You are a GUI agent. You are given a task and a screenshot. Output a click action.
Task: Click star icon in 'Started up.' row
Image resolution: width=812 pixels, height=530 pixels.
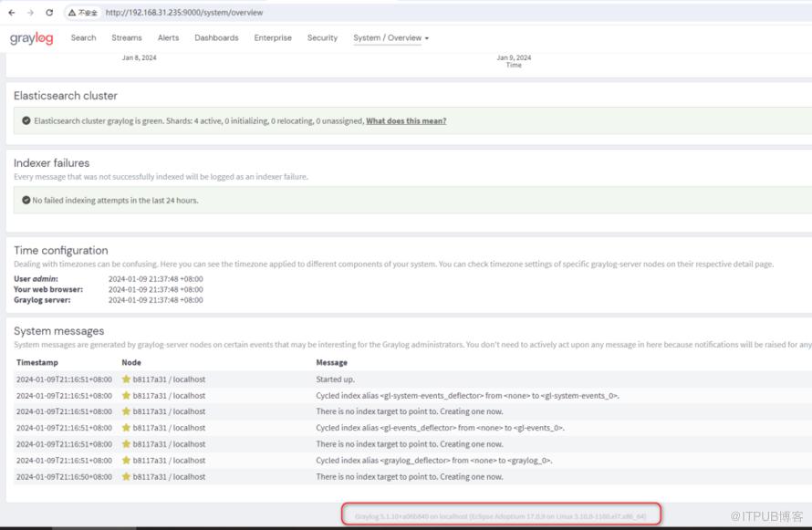[126, 379]
